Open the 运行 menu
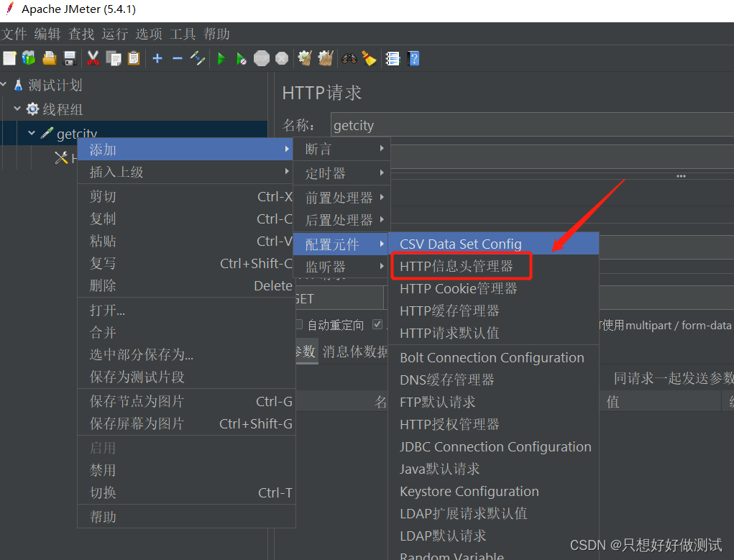This screenshot has width=734, height=560. pos(115,34)
